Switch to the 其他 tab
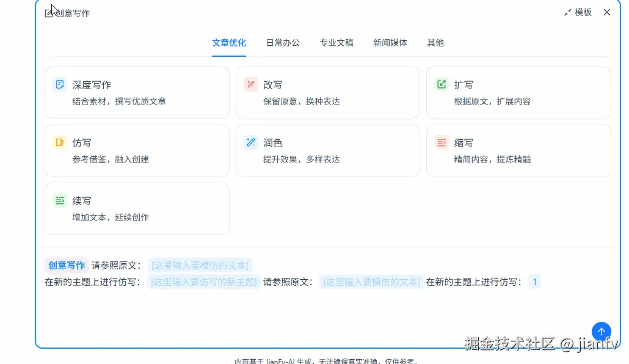Image resolution: width=629 pixels, height=364 pixels. point(435,43)
